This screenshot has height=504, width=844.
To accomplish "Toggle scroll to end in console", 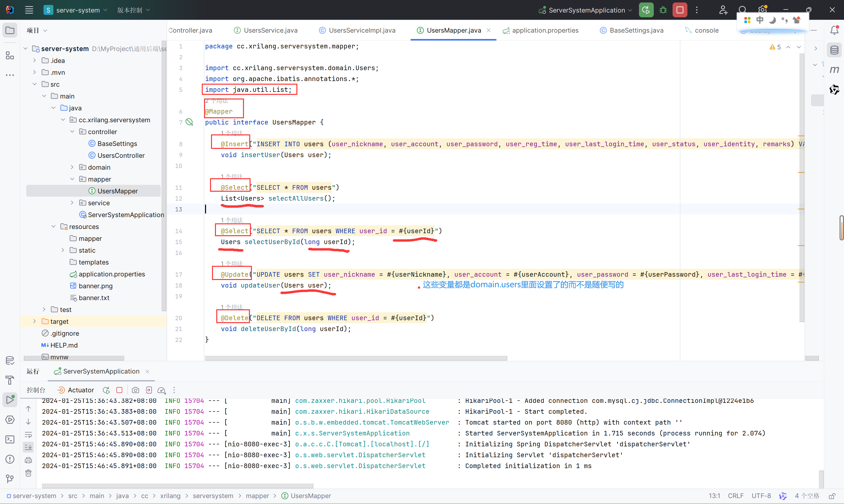I will click(28, 447).
